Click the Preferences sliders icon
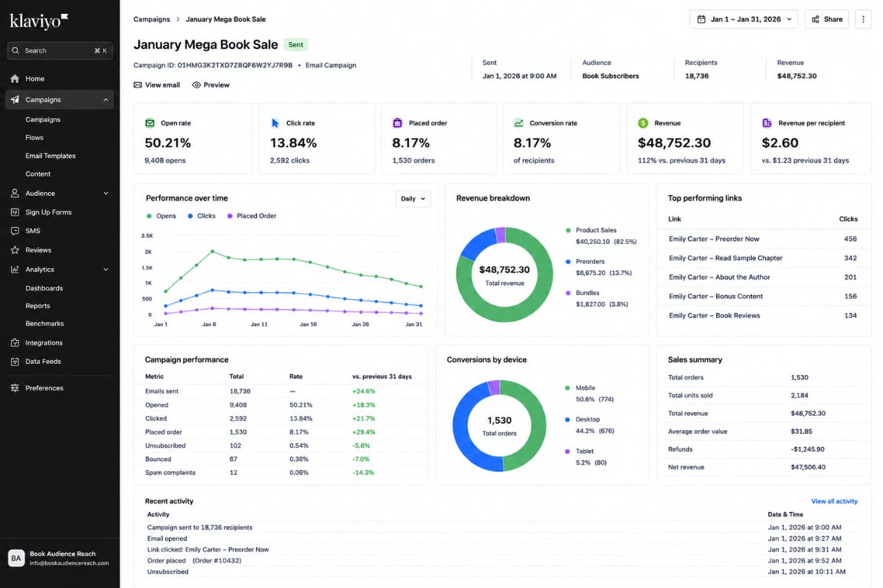This screenshot has height=588, width=883. click(14, 388)
